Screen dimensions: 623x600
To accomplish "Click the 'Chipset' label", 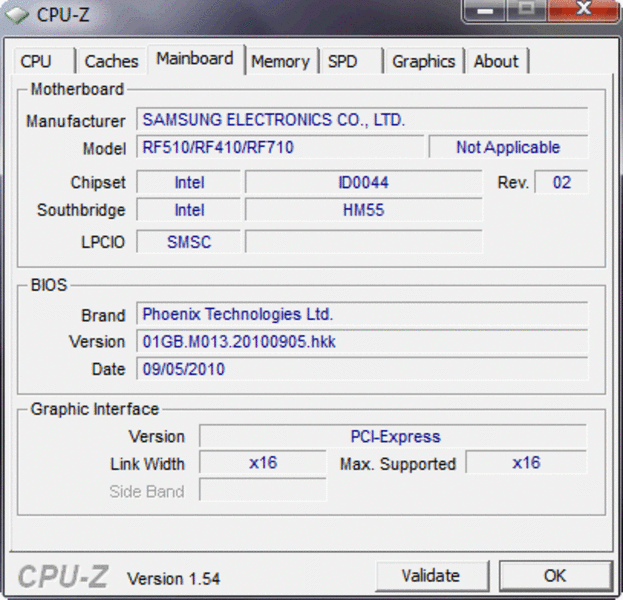I will pos(98,183).
